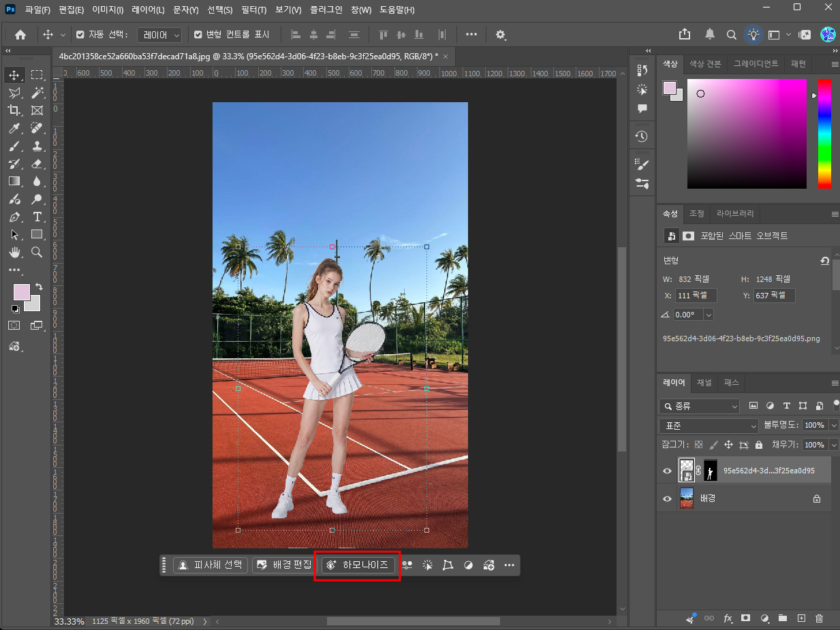840x630 pixels.
Task: Open the 불투명도 opacity dropdown arrow
Action: [x=834, y=426]
